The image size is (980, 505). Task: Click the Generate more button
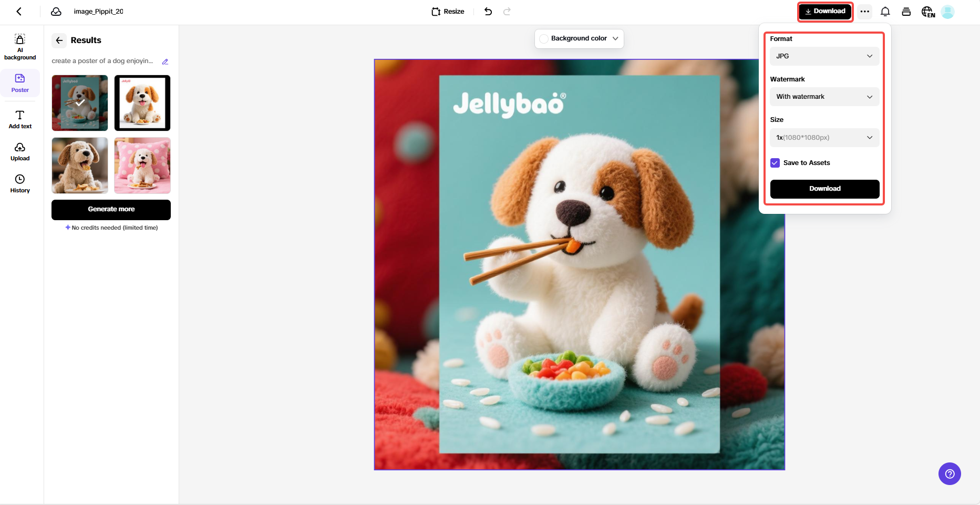point(111,210)
